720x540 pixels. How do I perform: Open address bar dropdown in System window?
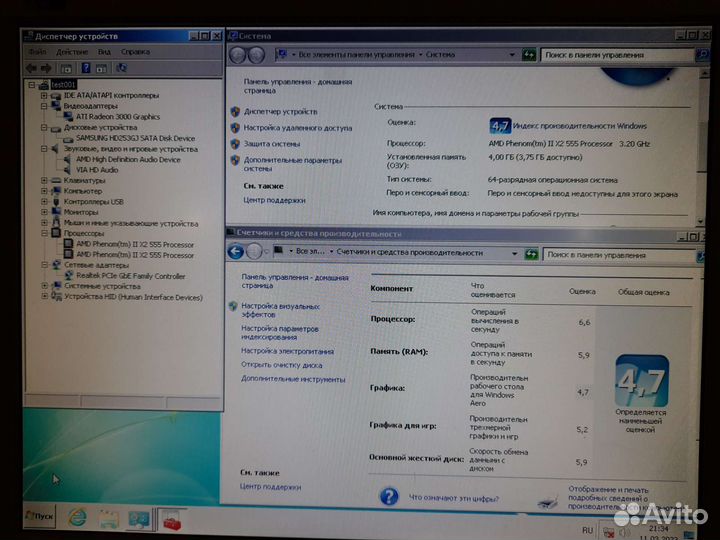pos(512,55)
